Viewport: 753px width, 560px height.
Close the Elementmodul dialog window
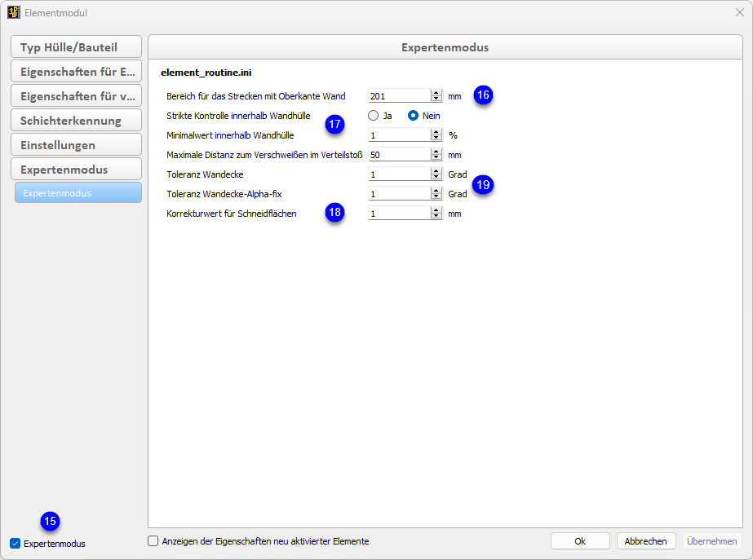[739, 13]
